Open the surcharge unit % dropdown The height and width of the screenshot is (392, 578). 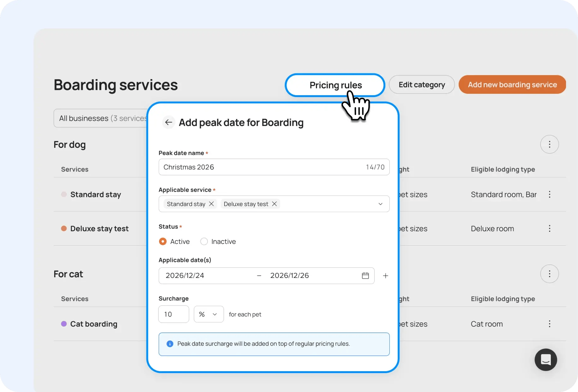point(209,314)
